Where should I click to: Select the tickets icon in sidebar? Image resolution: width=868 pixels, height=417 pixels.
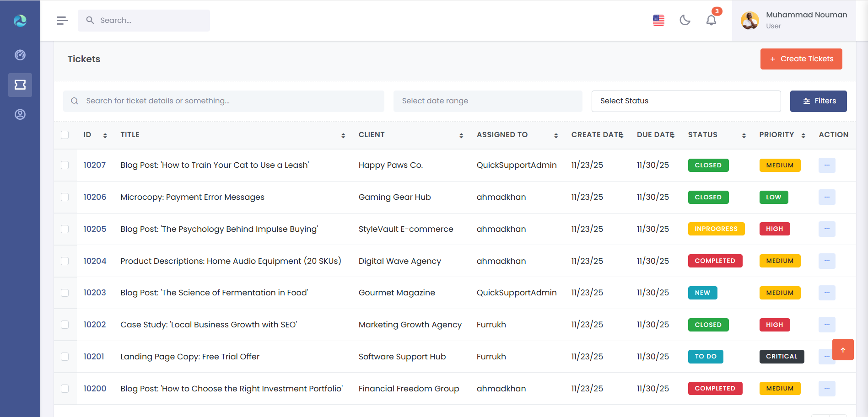[20, 85]
